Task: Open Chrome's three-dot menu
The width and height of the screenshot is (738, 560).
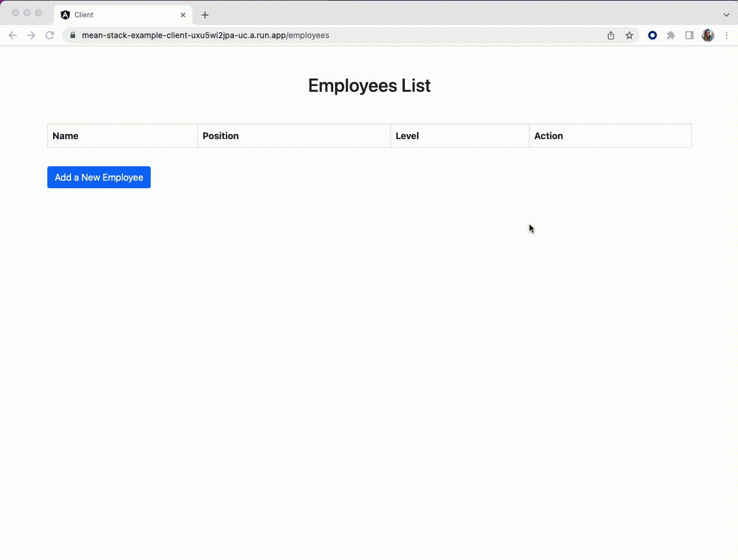Action: click(x=726, y=35)
